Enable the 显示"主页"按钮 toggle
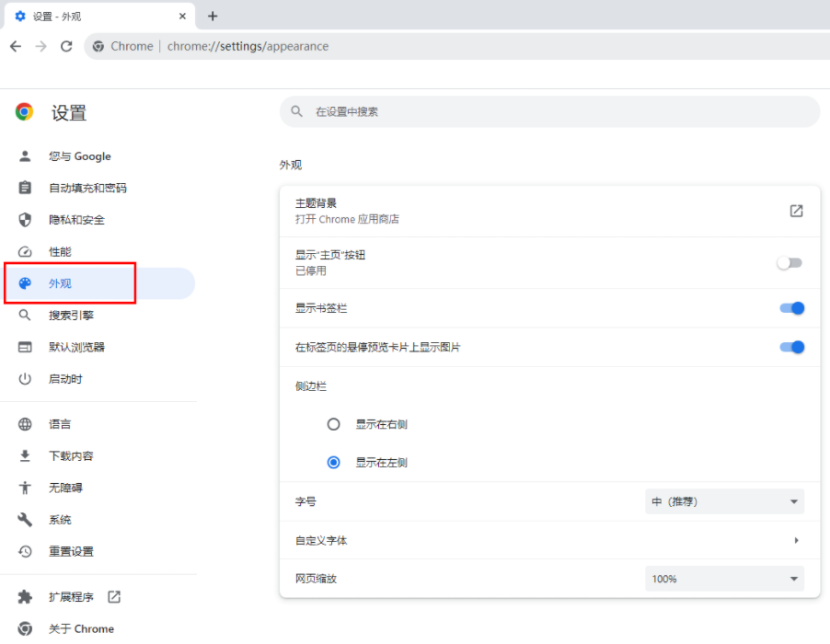Viewport: 830px width, 644px height. pyautogui.click(x=790, y=262)
